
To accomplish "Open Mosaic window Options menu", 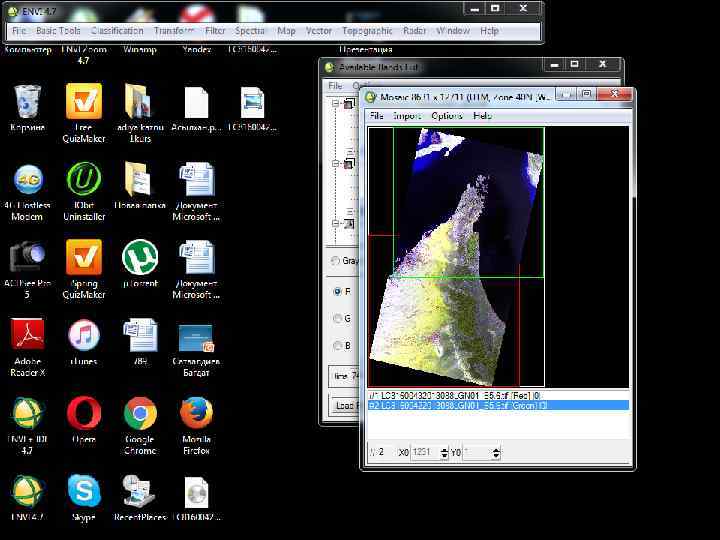I will (447, 116).
